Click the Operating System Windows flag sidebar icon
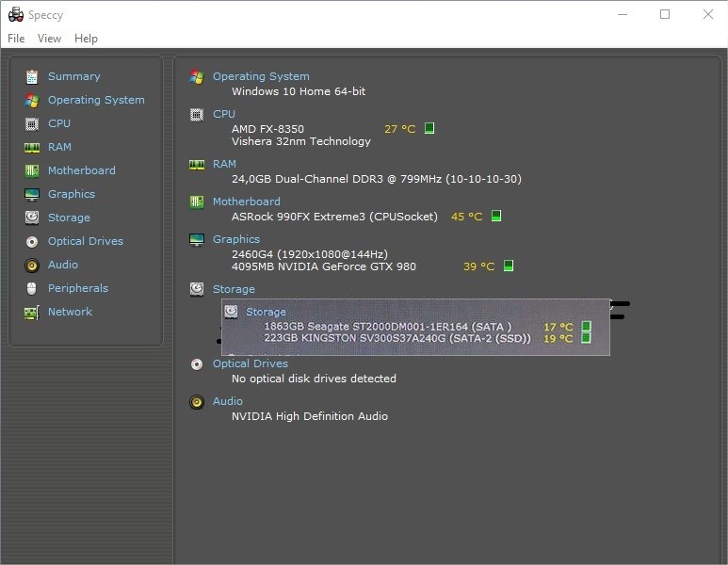Viewport: 728px width, 565px height. pyautogui.click(x=32, y=100)
